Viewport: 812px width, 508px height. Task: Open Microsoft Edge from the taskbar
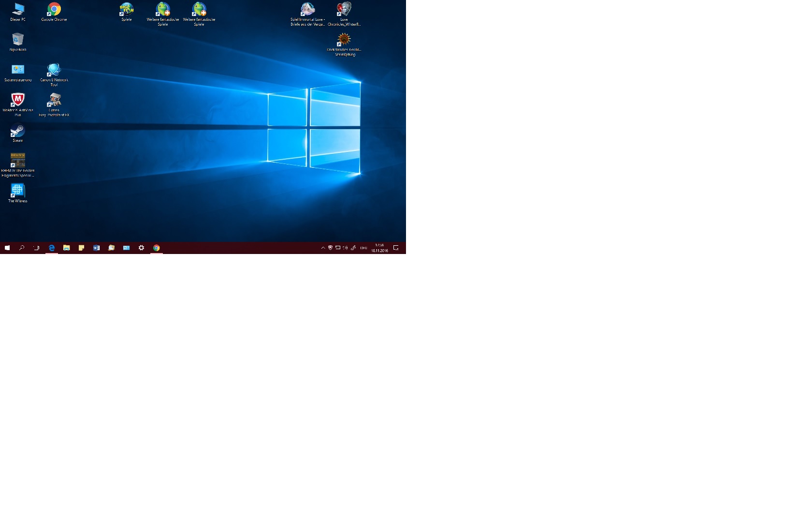point(52,248)
